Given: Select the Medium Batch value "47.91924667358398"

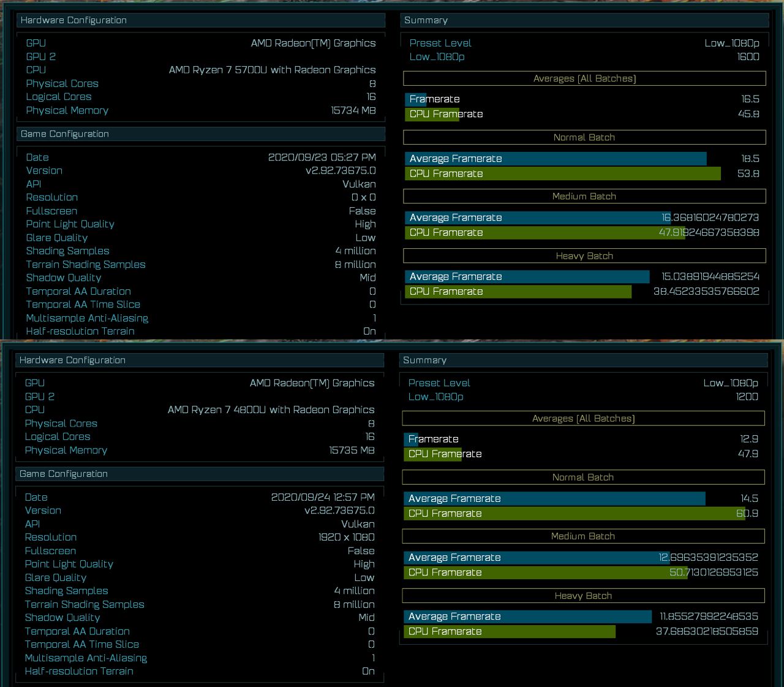Looking at the screenshot, I should click(709, 233).
